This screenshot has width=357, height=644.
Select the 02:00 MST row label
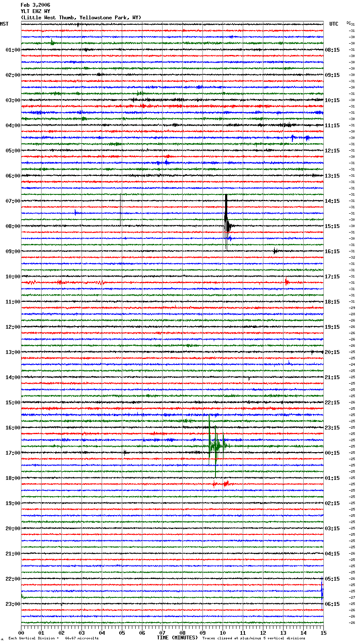tap(13, 75)
